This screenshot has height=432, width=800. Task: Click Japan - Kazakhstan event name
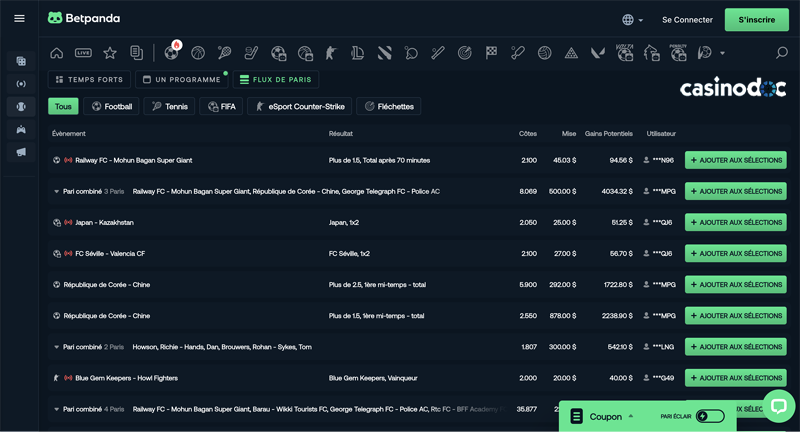coord(105,223)
